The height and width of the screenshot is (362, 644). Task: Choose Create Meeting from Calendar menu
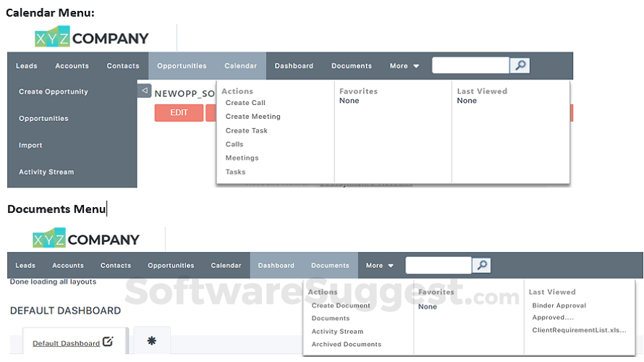click(x=253, y=117)
